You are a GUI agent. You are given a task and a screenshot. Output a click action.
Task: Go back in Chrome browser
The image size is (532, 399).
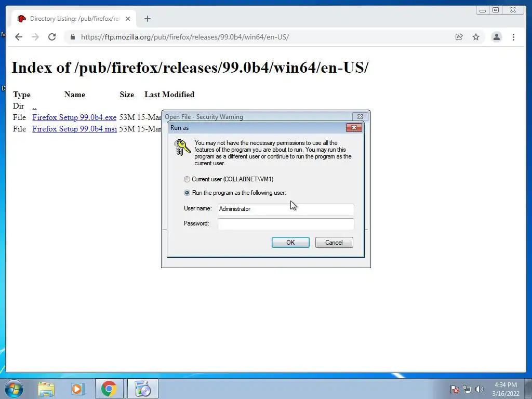coord(19,37)
